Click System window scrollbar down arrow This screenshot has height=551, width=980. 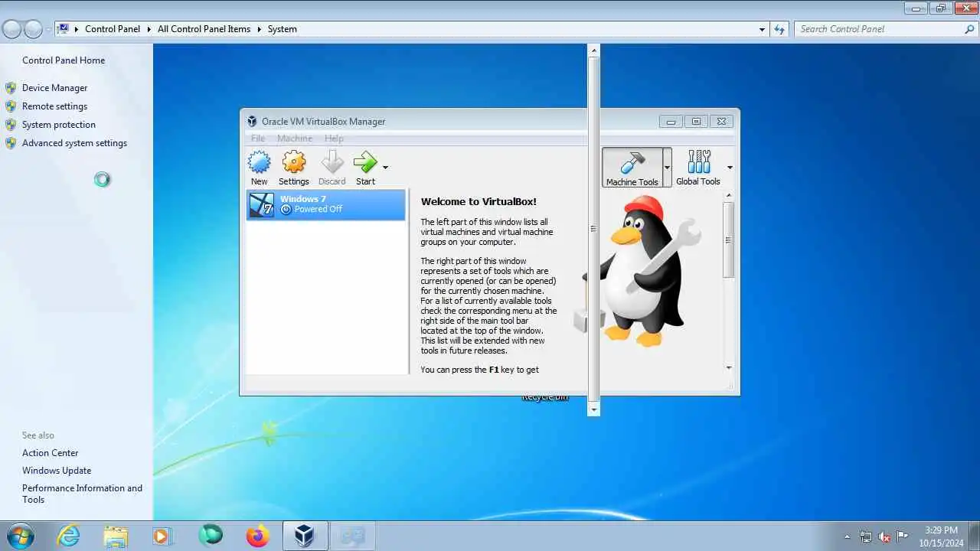click(593, 410)
